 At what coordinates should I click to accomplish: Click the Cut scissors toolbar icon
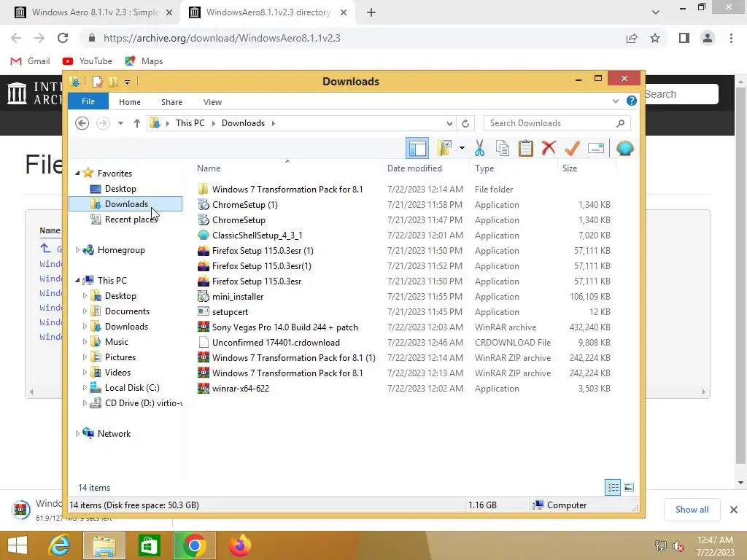tap(479, 148)
